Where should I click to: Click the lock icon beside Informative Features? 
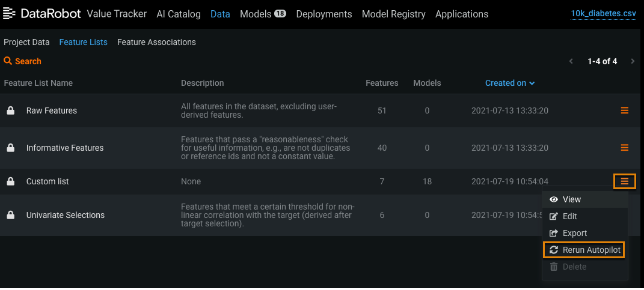coord(10,148)
